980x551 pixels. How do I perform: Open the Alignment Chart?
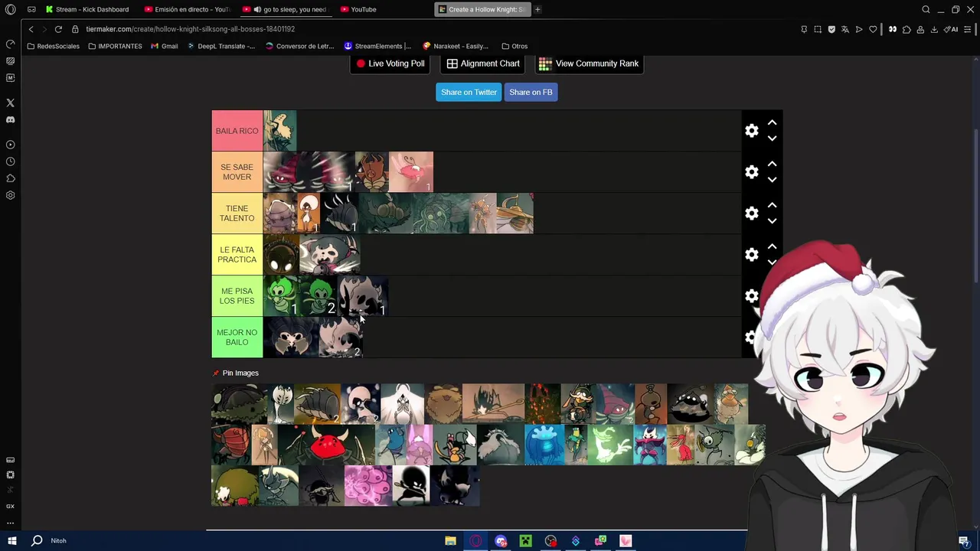[x=483, y=64]
